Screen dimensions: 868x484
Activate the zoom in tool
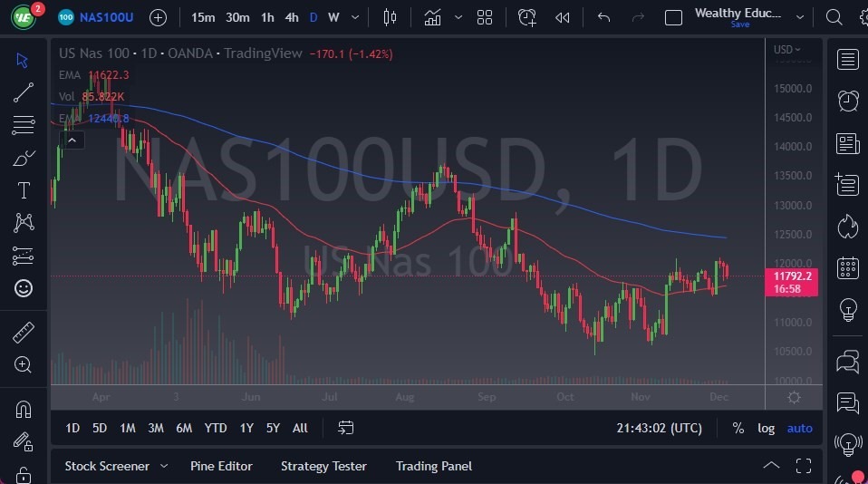click(x=23, y=364)
